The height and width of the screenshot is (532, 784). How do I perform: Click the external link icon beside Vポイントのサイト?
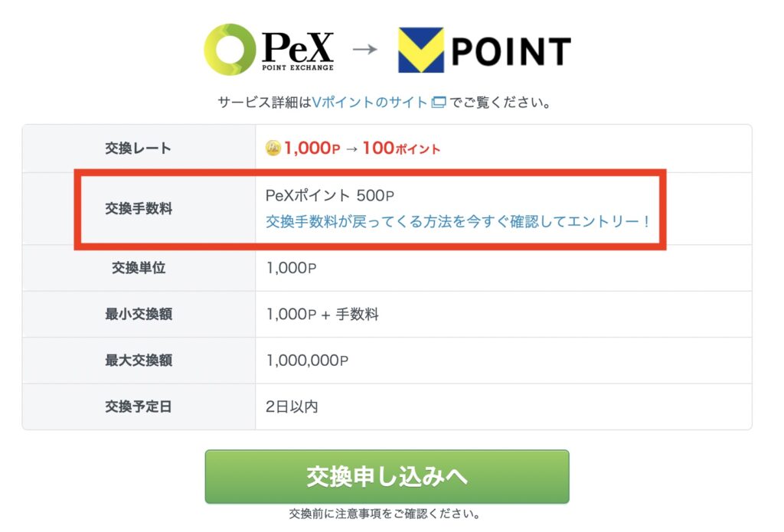[x=439, y=102]
